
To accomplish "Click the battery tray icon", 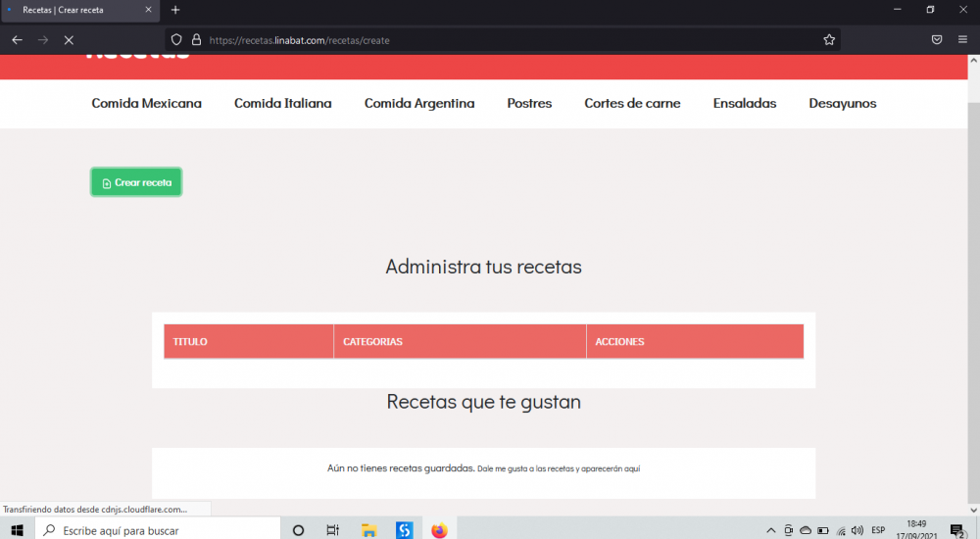I will pos(823,530).
